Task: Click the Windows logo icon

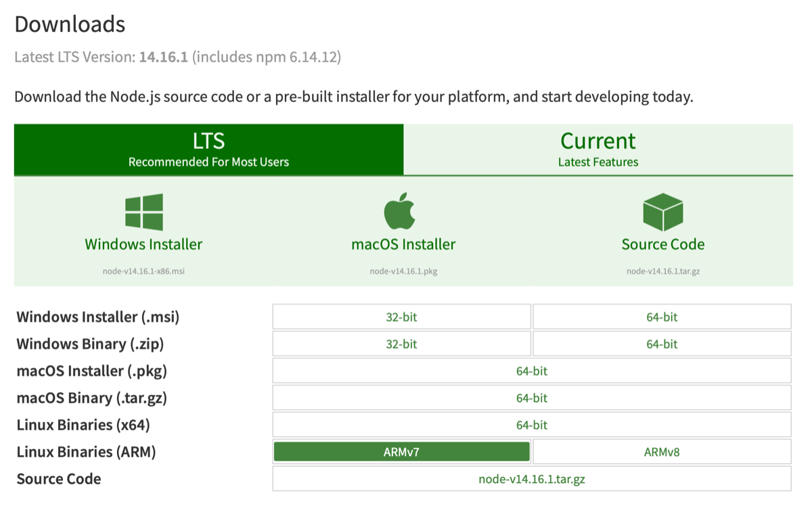Action: [143, 212]
